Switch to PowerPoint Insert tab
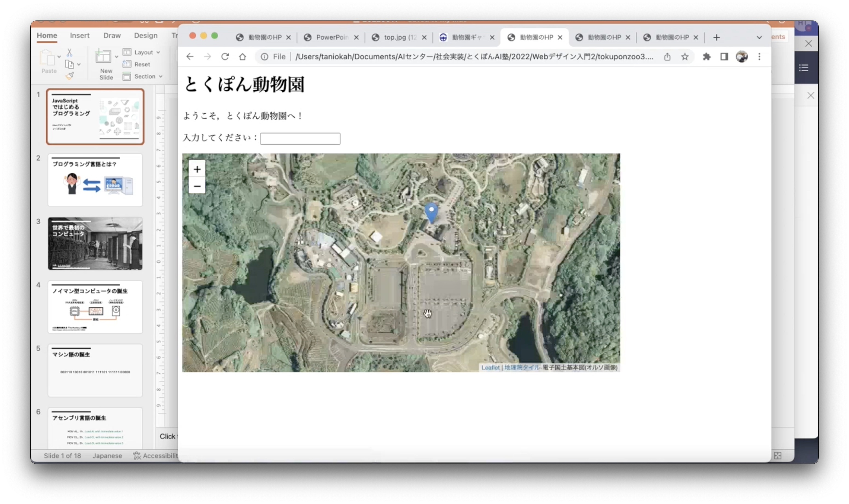 click(80, 36)
